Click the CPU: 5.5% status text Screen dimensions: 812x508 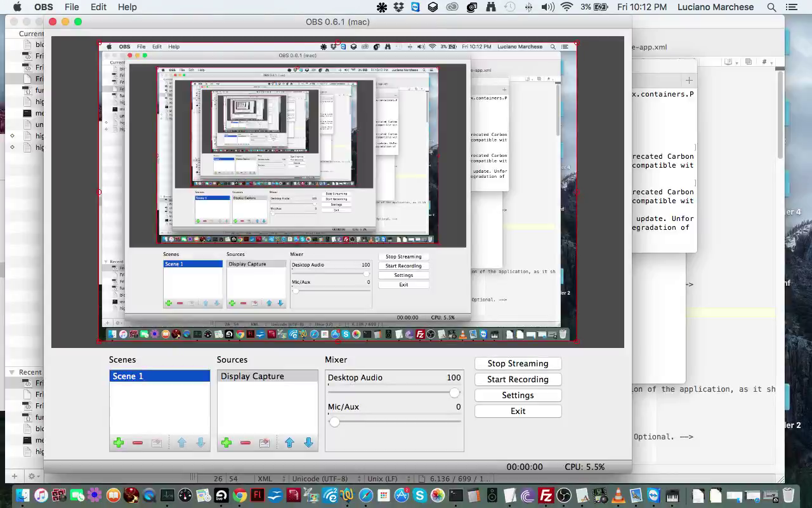585,467
